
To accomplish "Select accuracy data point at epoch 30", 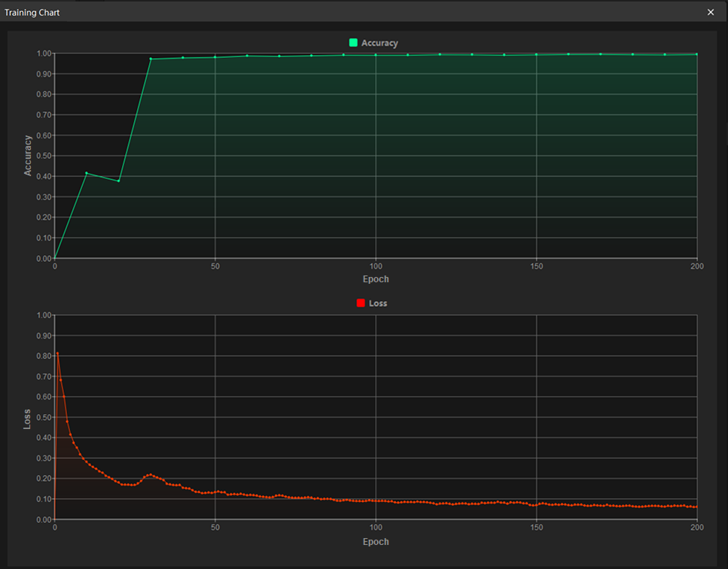I will click(x=151, y=59).
